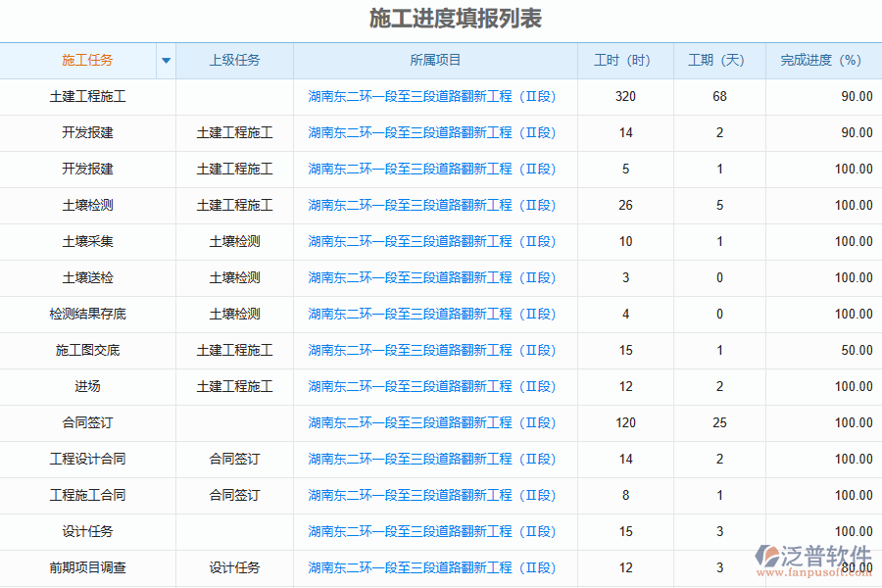
Task: Click the 工期（天） column header
Action: tap(719, 61)
